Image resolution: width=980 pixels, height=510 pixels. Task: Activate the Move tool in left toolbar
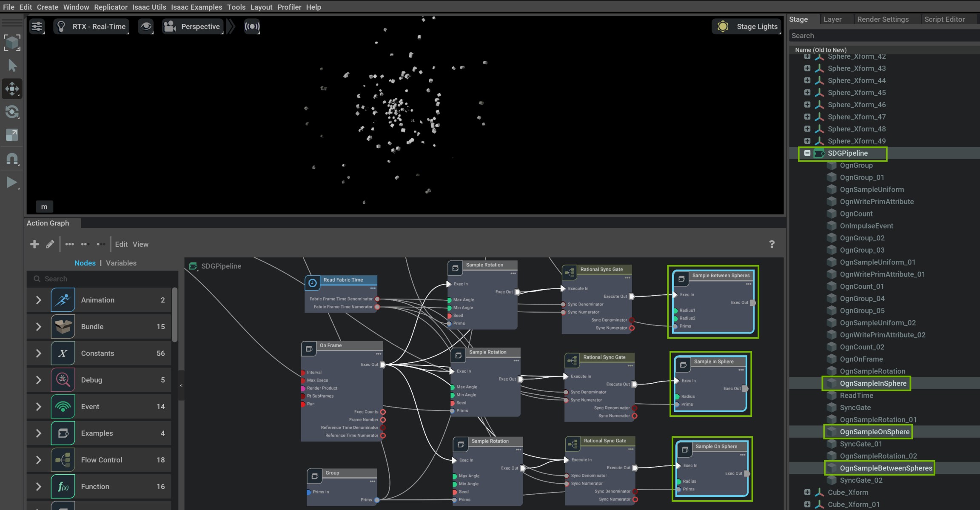coord(12,89)
